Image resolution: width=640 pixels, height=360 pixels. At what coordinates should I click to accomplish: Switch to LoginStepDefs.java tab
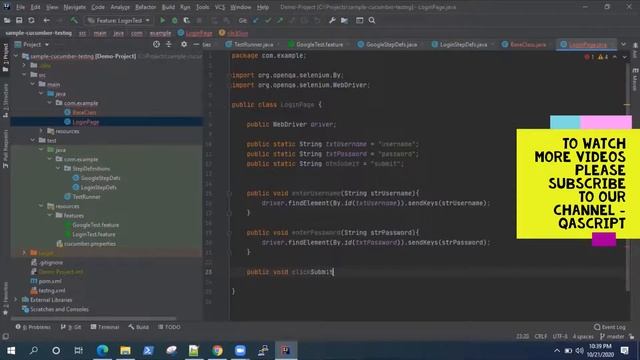tap(460, 44)
